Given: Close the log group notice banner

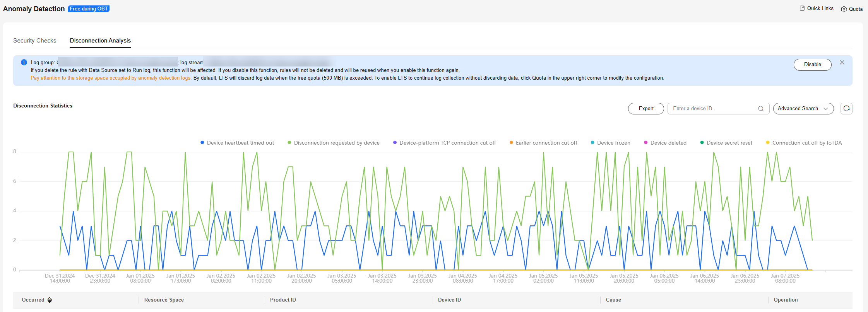Looking at the screenshot, I should [x=842, y=62].
